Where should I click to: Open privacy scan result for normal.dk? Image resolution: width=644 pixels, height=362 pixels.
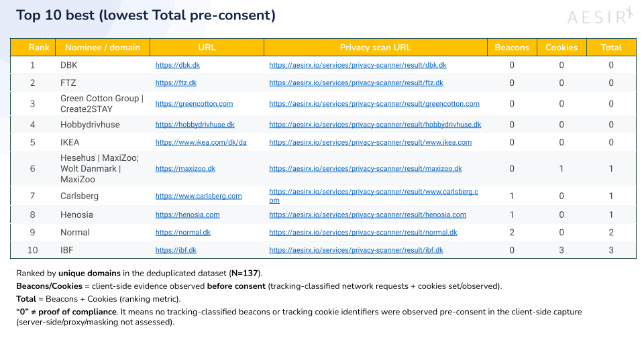(x=363, y=233)
